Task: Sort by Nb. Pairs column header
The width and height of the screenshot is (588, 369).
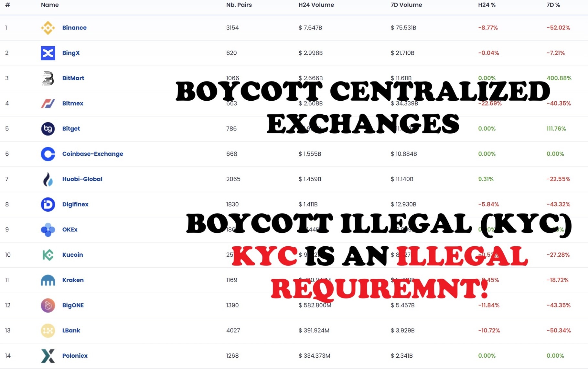Action: [239, 5]
